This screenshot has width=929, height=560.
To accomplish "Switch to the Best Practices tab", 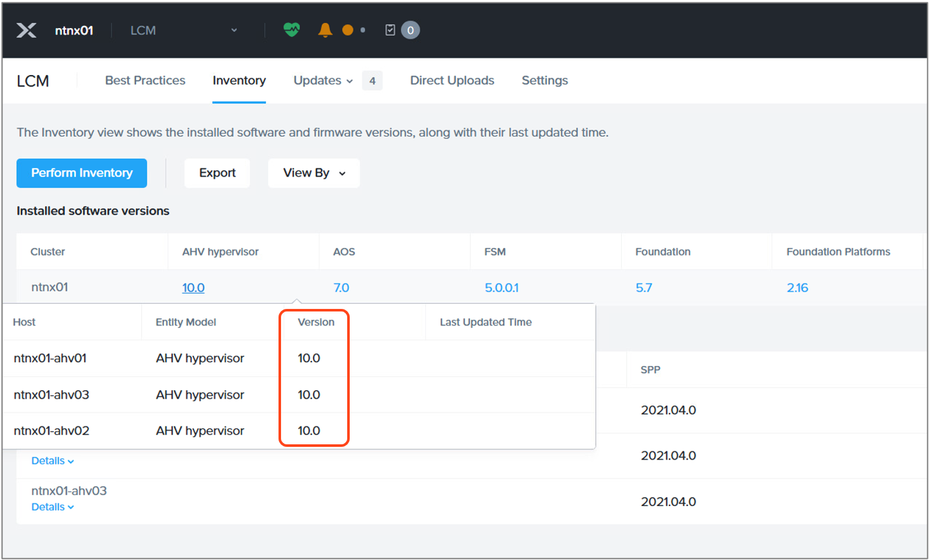I will [x=145, y=81].
